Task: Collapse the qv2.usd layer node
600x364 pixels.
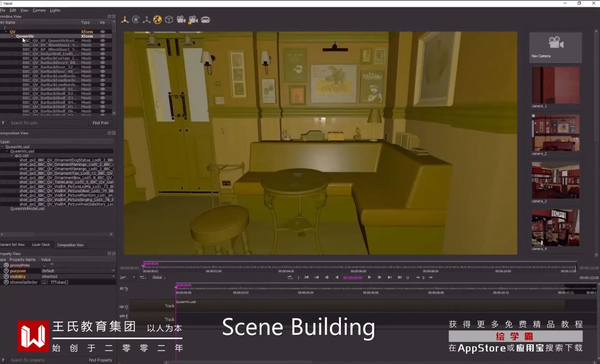Action: coord(12,155)
